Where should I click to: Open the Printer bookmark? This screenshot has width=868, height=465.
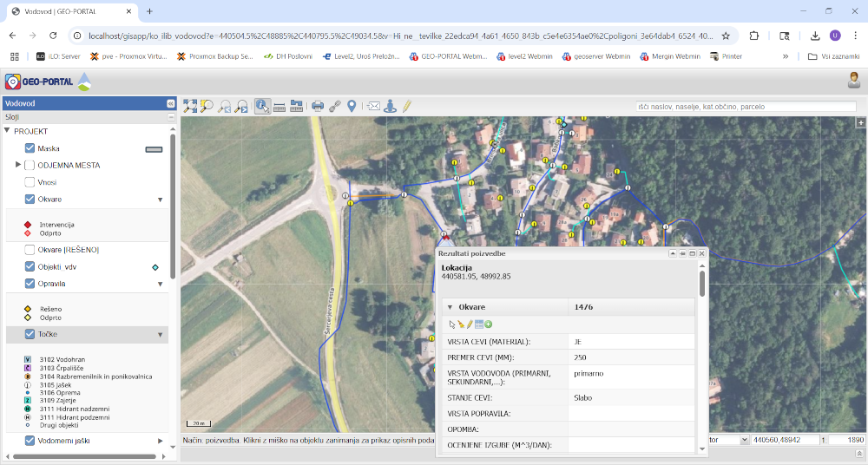726,56
